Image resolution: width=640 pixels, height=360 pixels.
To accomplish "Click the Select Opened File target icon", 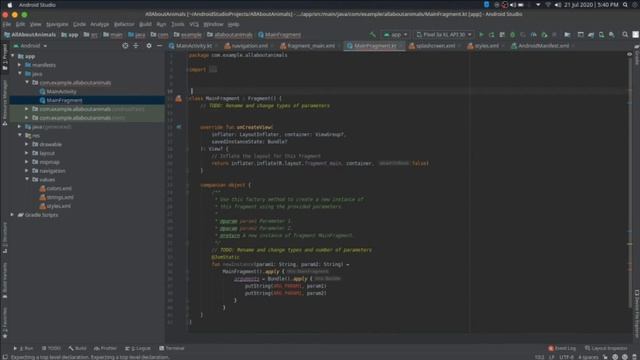I will [x=125, y=46].
